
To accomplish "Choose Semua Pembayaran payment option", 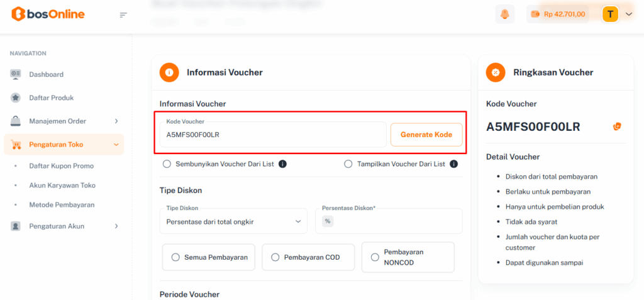I will pos(175,257).
